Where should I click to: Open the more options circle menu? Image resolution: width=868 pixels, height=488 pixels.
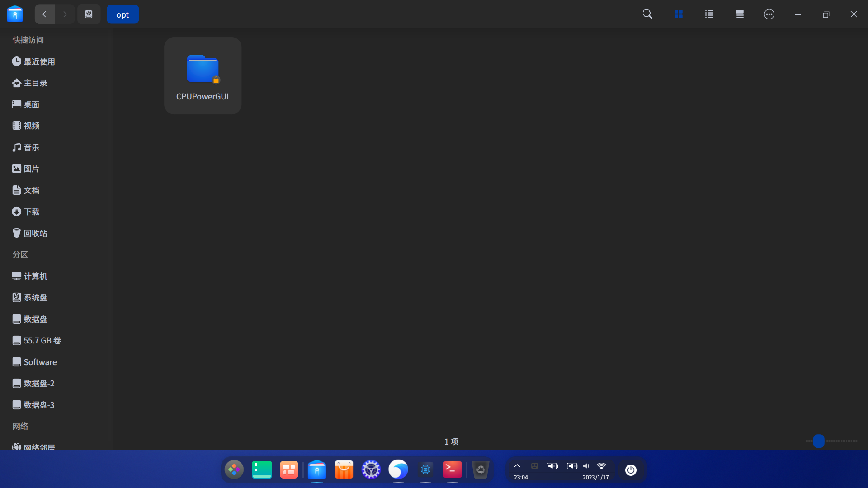(769, 14)
